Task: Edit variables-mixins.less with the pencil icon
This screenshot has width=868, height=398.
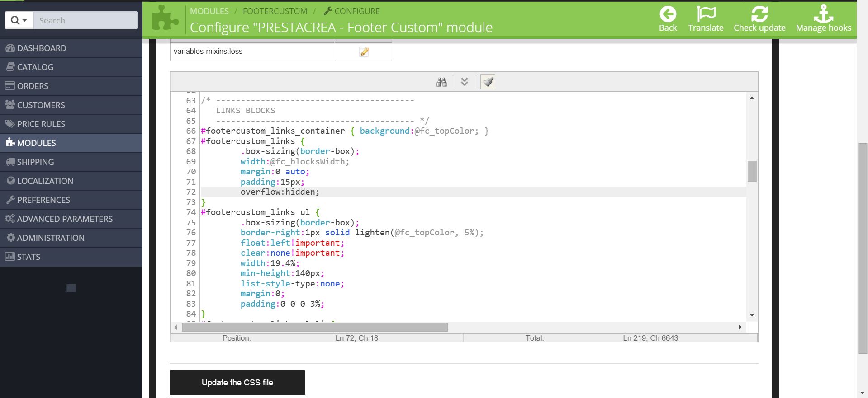Action: pos(364,52)
